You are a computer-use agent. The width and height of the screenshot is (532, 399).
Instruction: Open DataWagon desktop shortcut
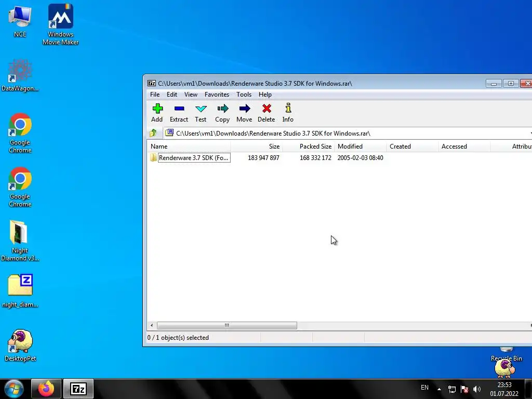point(20,75)
